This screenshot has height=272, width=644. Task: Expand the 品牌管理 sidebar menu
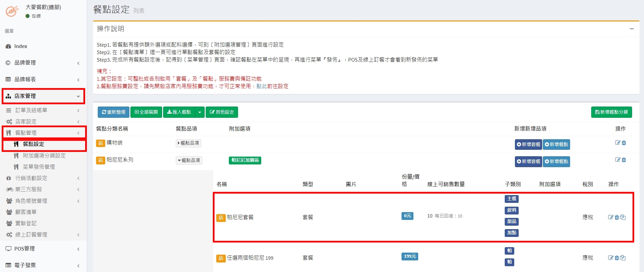(x=43, y=63)
